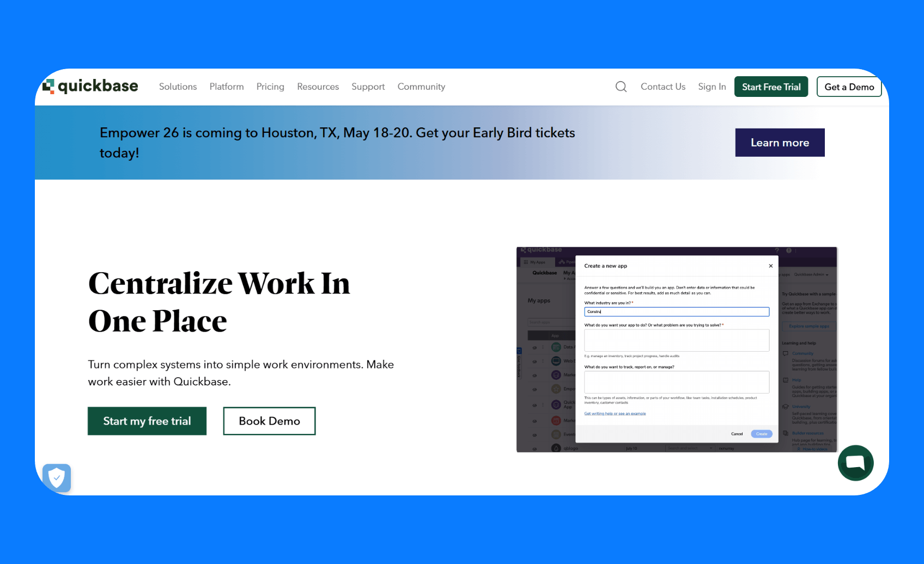Viewport: 924px width, 564px height.
Task: Click the Web app monitor icon
Action: (556, 361)
